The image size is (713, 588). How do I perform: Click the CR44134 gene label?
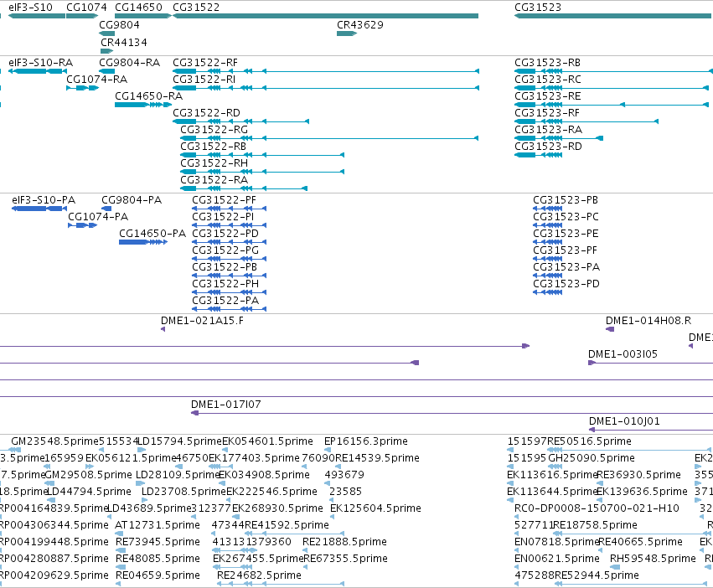pos(124,42)
